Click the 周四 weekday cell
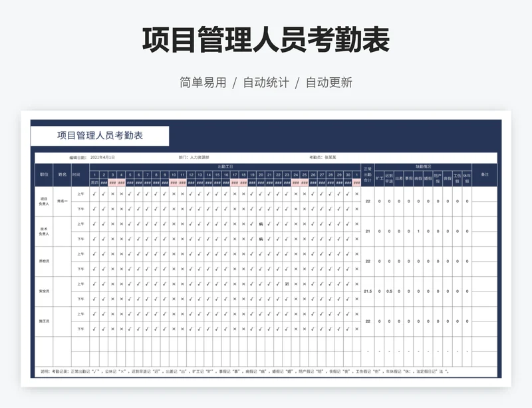This screenshot has width=532, height=408. click(94, 183)
